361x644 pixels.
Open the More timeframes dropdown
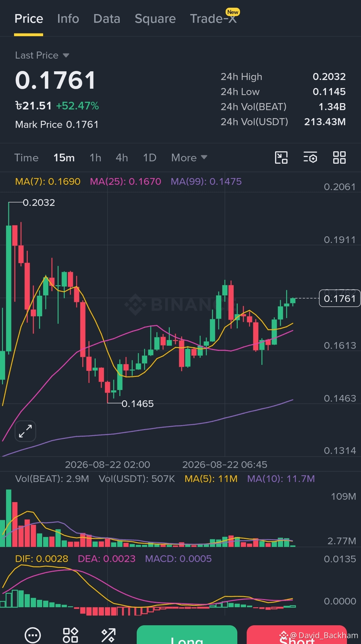tap(189, 158)
